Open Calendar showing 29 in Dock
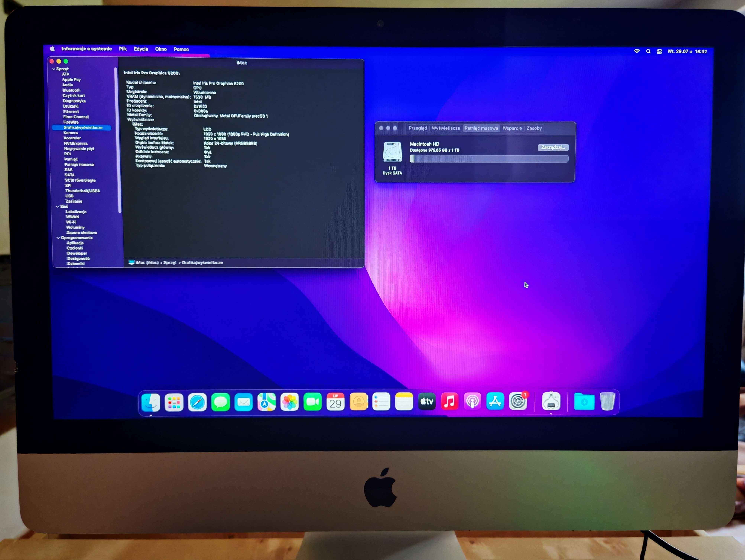 tap(335, 402)
